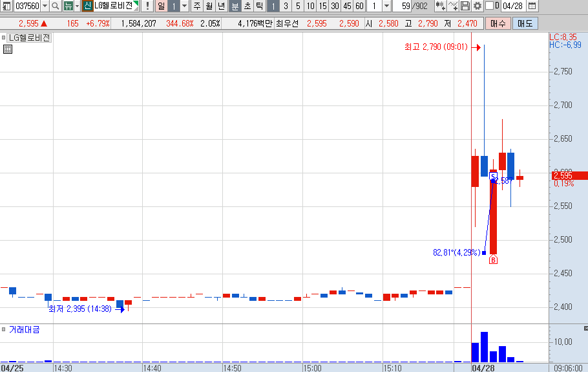Click the green 뉴 news icon
588x372 pixels.
pyautogui.click(x=68, y=6)
